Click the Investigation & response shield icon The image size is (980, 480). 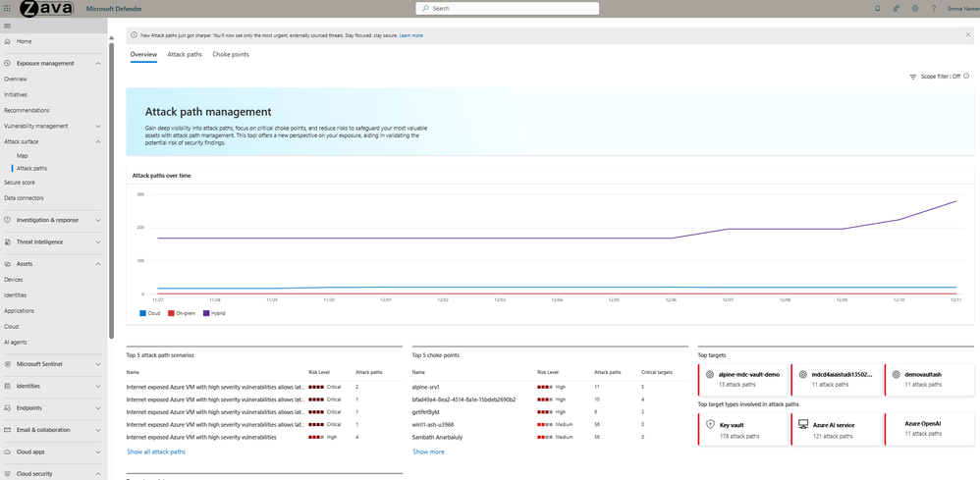(8, 220)
